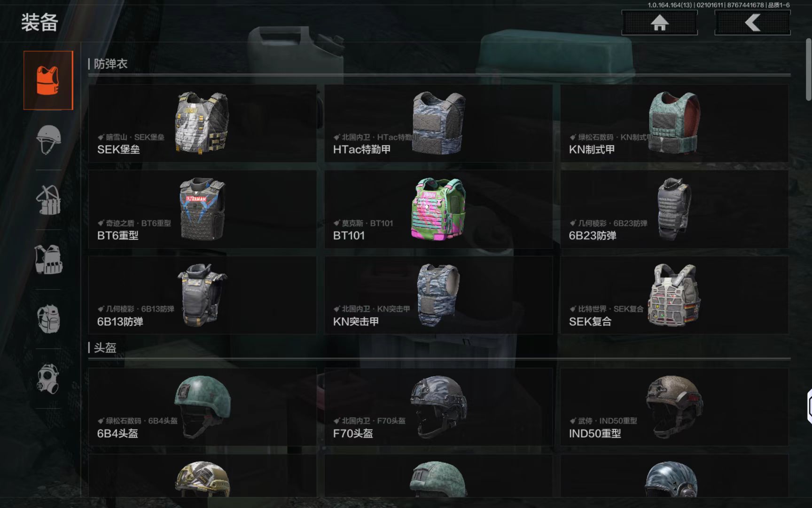Choose the HTac特勤甲 vest
This screenshot has width=812, height=508.
[x=438, y=124]
